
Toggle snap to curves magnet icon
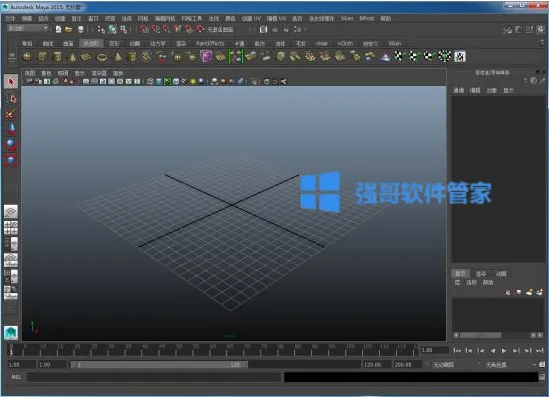[x=155, y=29]
